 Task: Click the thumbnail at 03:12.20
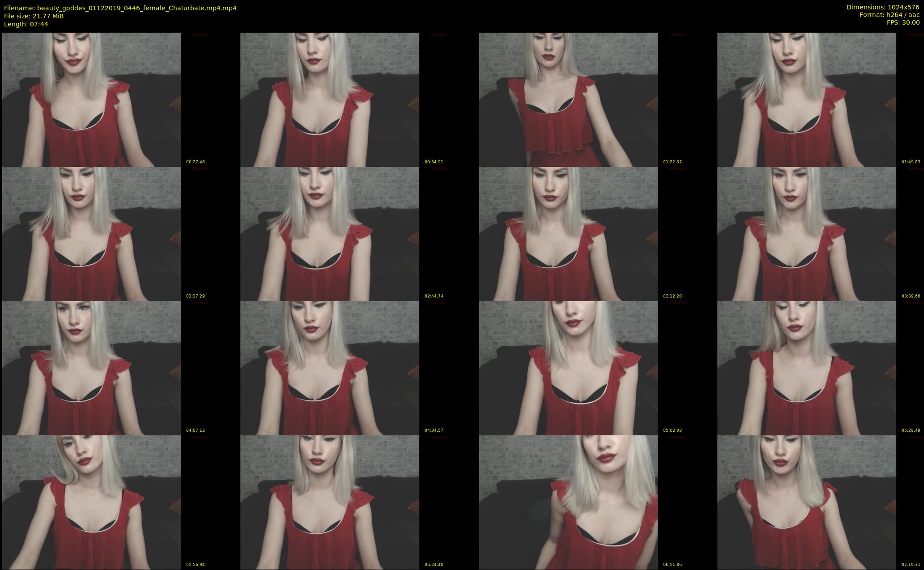point(568,234)
